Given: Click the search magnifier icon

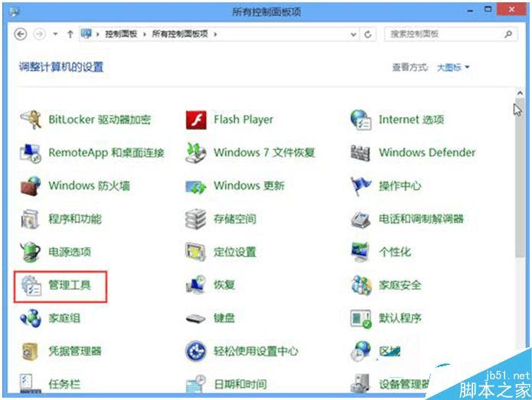Looking at the screenshot, I should [508, 34].
